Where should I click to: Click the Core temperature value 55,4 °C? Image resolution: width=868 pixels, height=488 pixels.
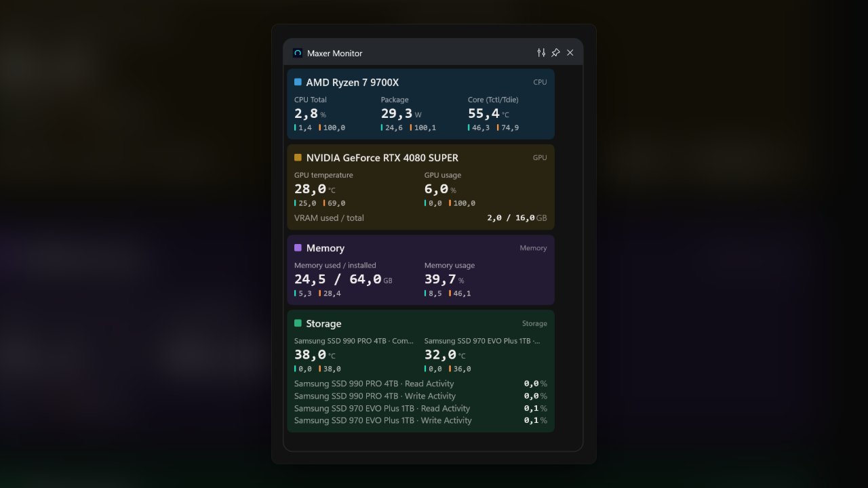(x=488, y=114)
